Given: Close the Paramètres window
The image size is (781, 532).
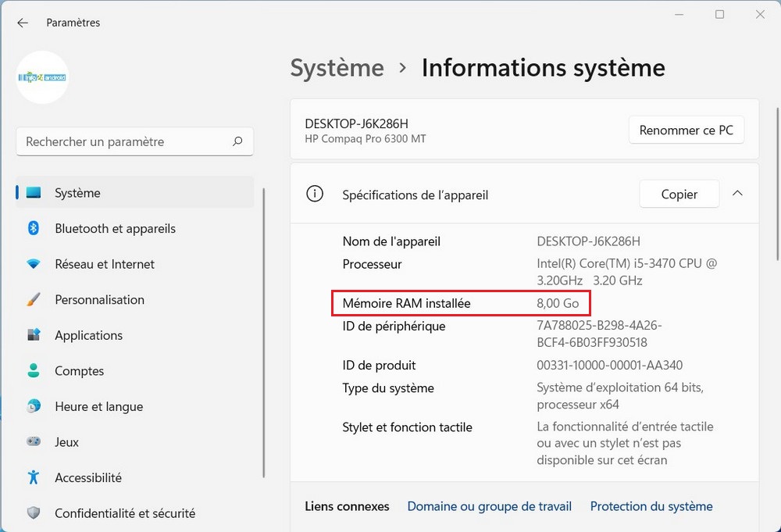Looking at the screenshot, I should tap(760, 14).
